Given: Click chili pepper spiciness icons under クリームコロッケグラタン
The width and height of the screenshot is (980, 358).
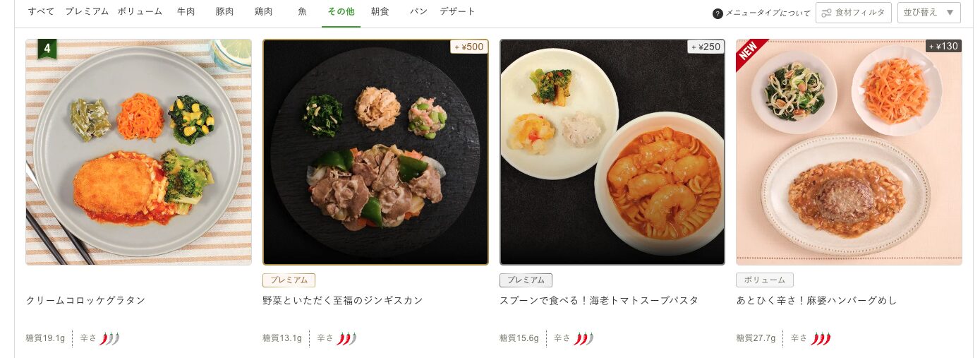Looking at the screenshot, I should [109, 339].
